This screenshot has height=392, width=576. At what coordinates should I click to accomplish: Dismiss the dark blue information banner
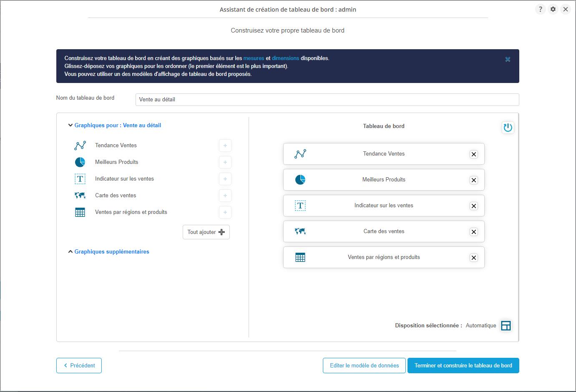pos(508,59)
